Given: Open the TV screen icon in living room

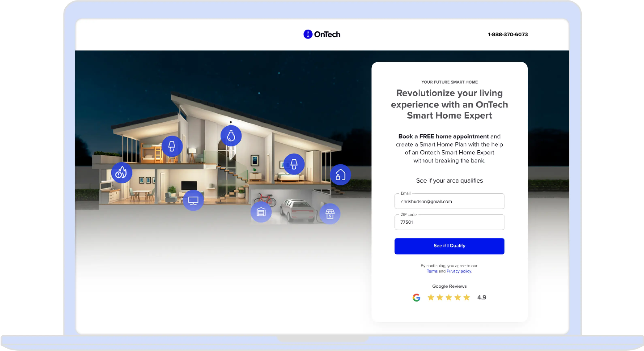Looking at the screenshot, I should coord(193,200).
